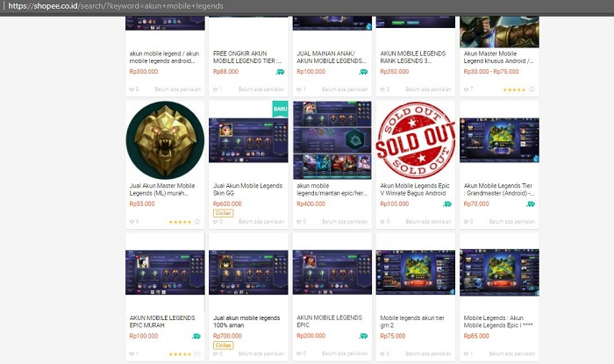Viewport: 614px width, 364px height.
Task: Click heart icon on Rp55.000 Master listing
Action: (132, 222)
